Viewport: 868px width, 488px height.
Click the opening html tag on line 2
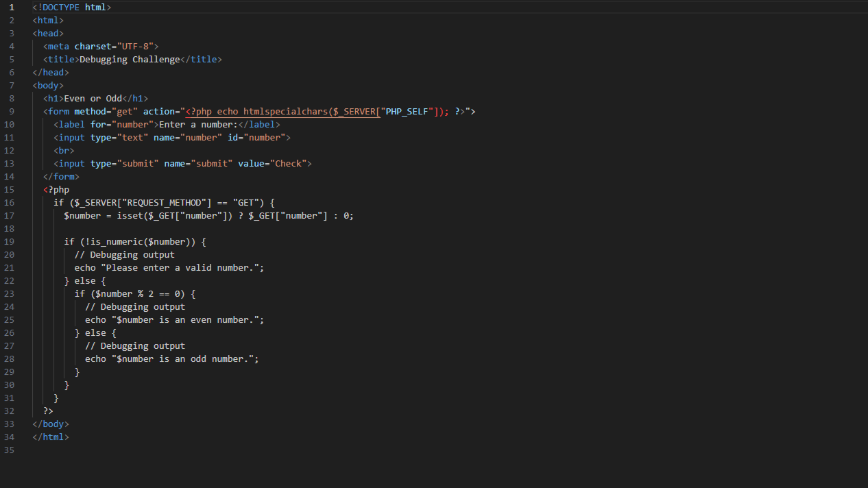[48, 20]
